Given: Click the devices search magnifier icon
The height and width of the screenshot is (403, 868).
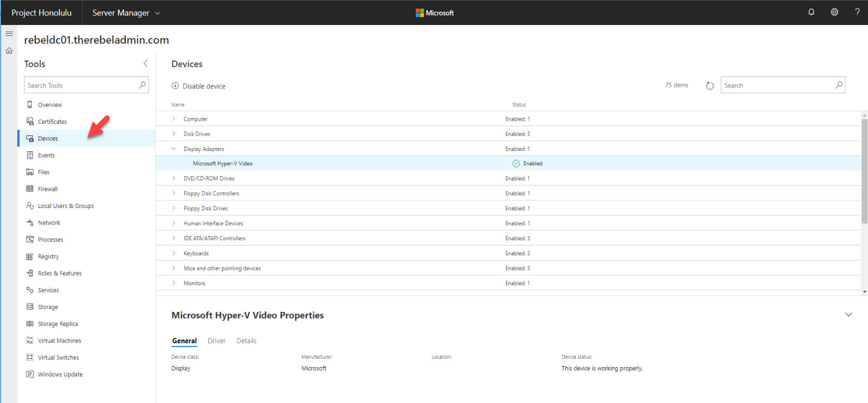Looking at the screenshot, I should [838, 85].
